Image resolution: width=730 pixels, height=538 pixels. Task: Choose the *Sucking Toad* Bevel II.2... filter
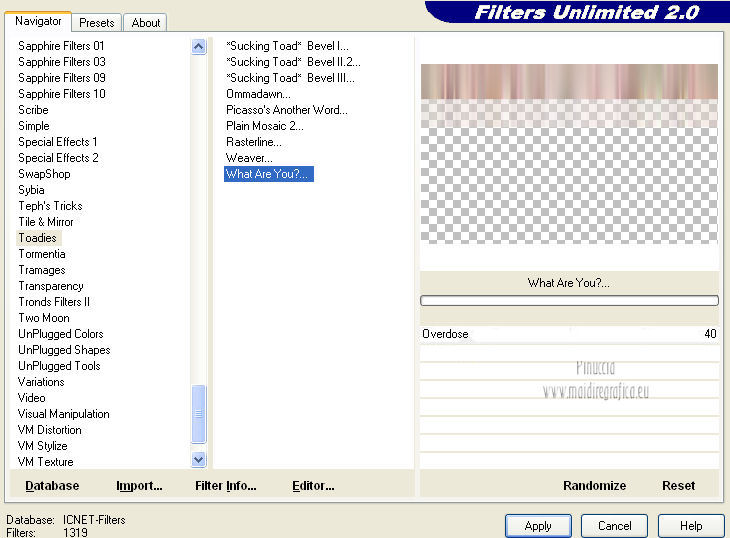(293, 62)
